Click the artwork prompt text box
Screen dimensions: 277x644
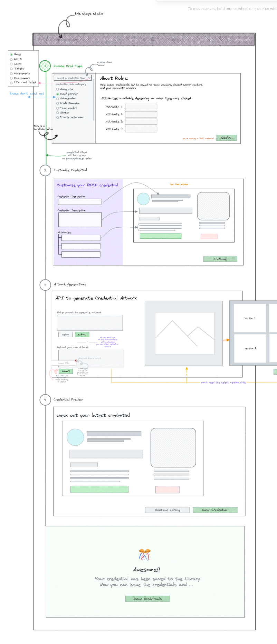click(x=90, y=323)
